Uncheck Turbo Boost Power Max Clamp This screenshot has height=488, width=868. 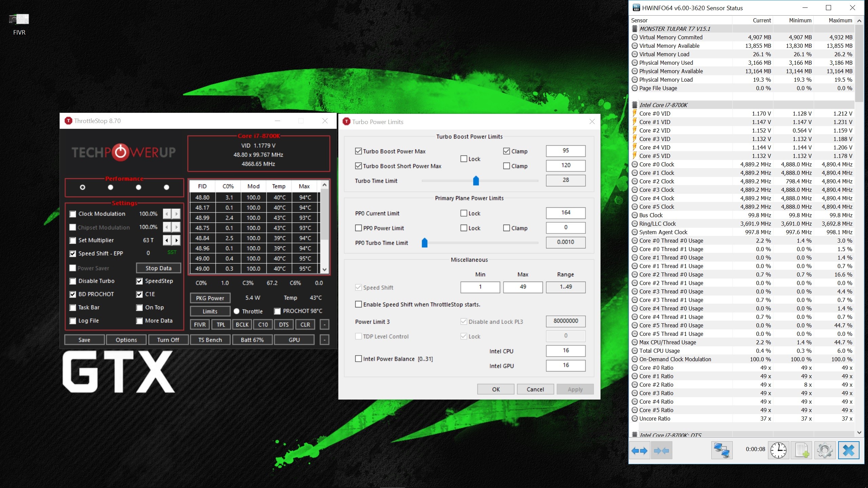507,151
